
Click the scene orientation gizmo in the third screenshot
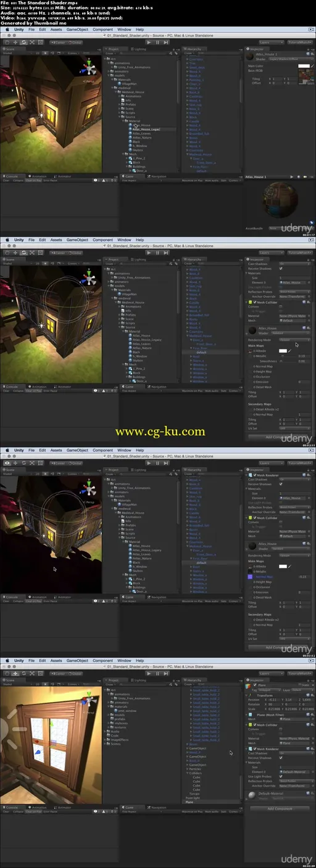click(x=89, y=489)
